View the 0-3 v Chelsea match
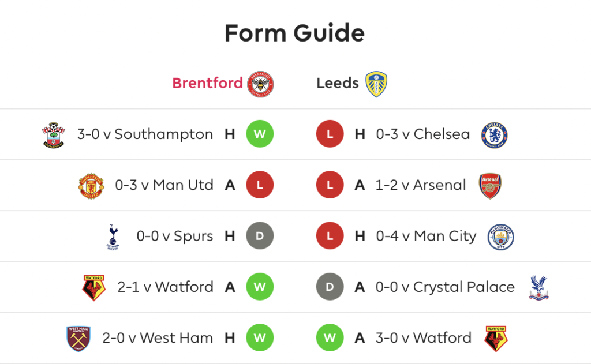The image size is (591, 364). pos(423,134)
